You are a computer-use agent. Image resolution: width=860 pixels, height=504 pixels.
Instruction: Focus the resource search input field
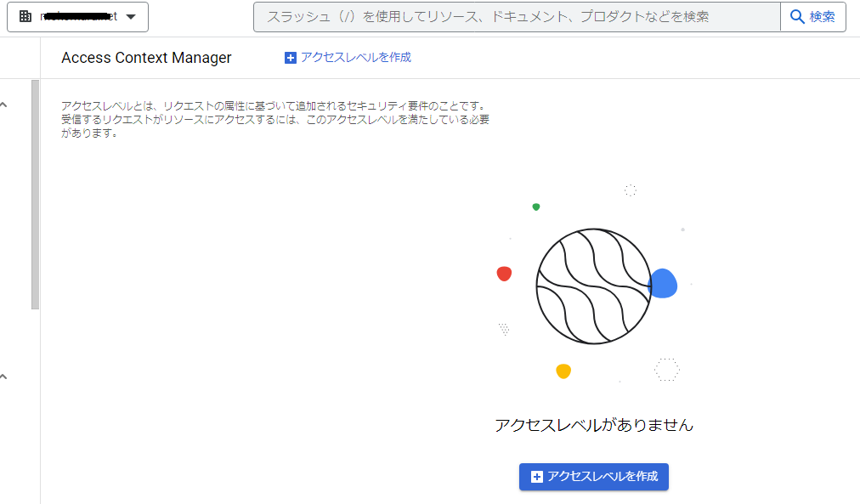(517, 17)
